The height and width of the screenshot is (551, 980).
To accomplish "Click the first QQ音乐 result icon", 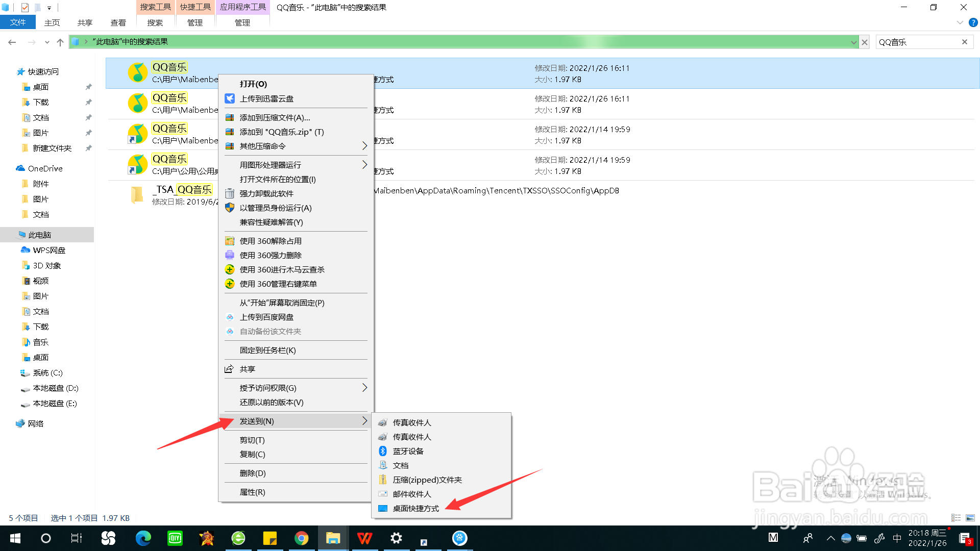I will (137, 72).
